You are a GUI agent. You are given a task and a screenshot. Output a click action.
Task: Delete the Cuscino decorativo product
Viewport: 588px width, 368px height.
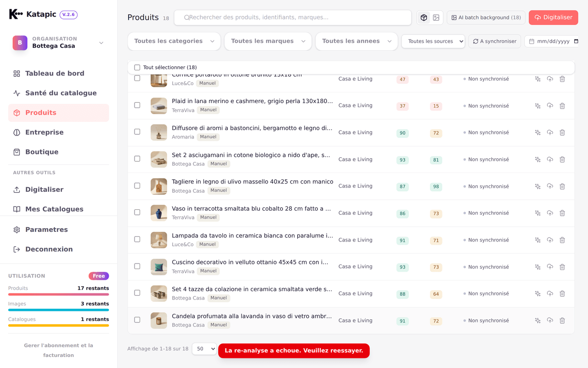562,267
